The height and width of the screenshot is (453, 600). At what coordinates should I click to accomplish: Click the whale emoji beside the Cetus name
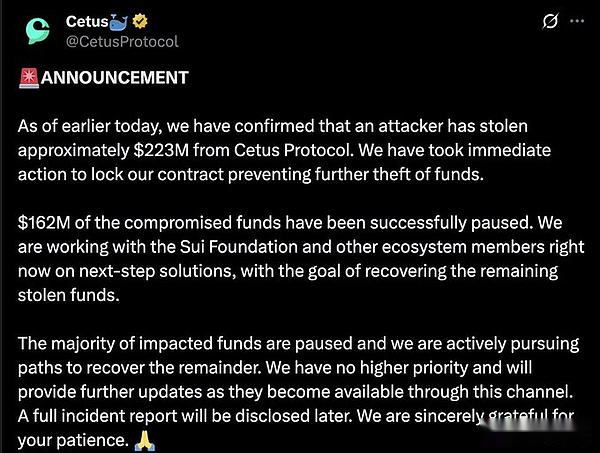point(119,22)
